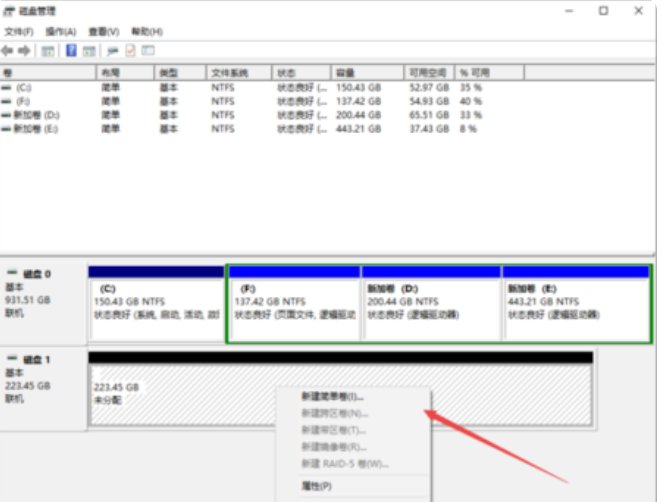Click the 443.21 GB capacity cell
662x502 pixels.
(x=358, y=129)
